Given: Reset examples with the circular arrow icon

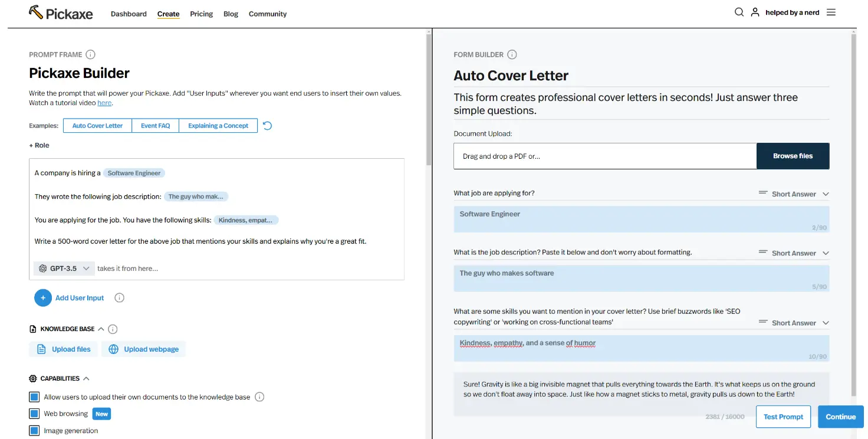Looking at the screenshot, I should (x=267, y=126).
